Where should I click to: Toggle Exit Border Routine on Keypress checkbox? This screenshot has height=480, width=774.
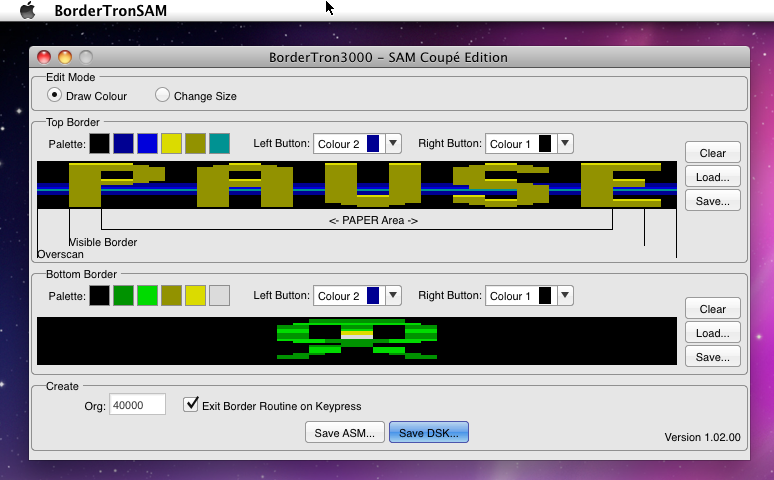pyautogui.click(x=191, y=404)
